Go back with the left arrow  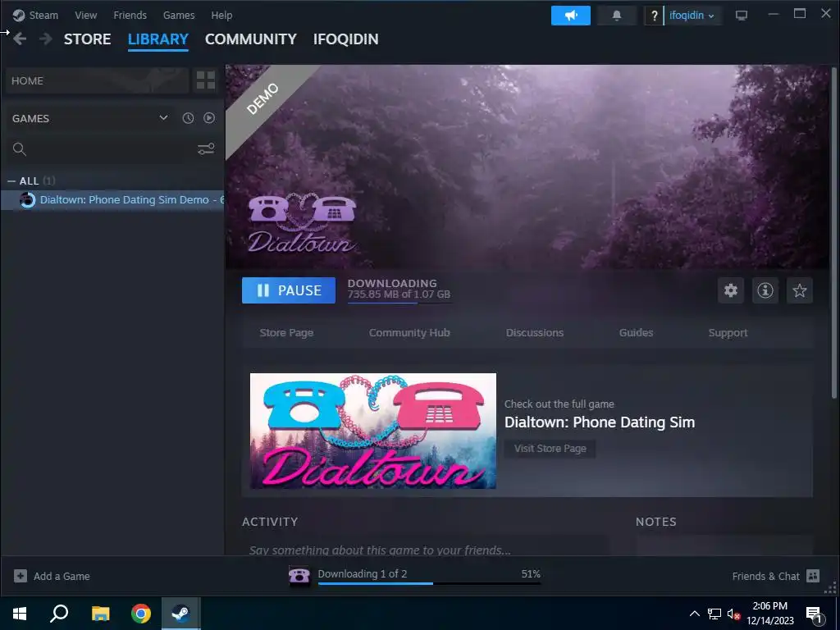click(20, 39)
